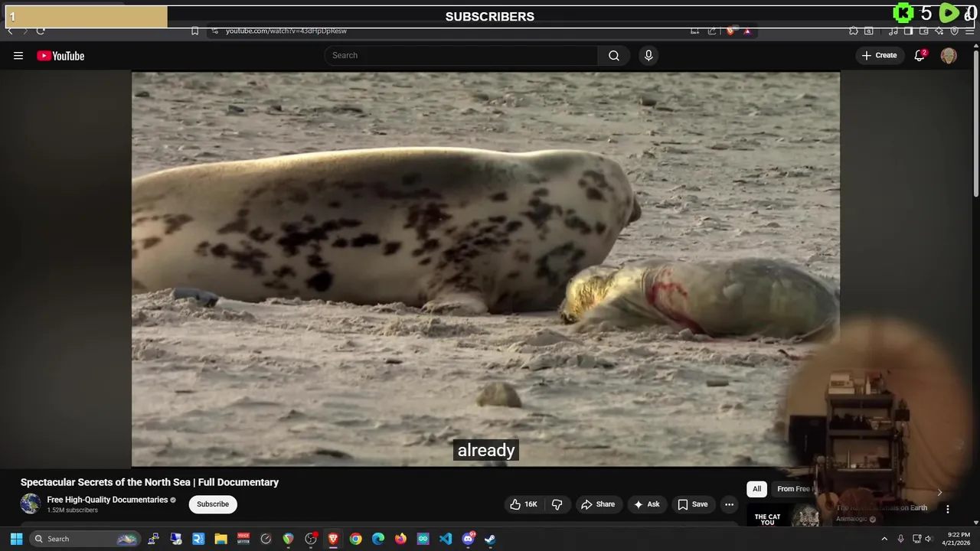Viewport: 980px width, 551px height.
Task: Go to the YouTube home logo
Action: coord(60,55)
